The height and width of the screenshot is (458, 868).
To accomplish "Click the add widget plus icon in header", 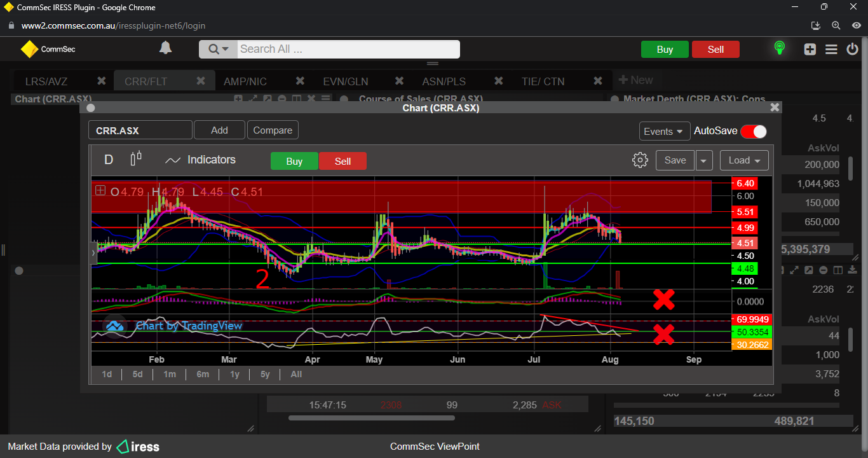I will [810, 49].
